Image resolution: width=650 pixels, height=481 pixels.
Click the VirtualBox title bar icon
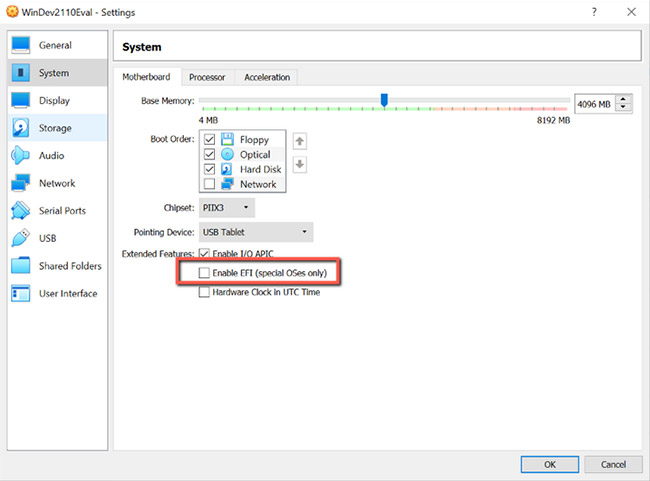coord(12,12)
